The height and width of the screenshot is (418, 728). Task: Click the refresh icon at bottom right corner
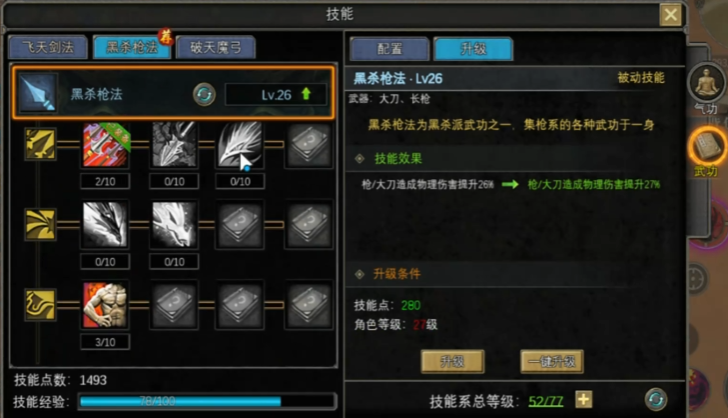[656, 399]
